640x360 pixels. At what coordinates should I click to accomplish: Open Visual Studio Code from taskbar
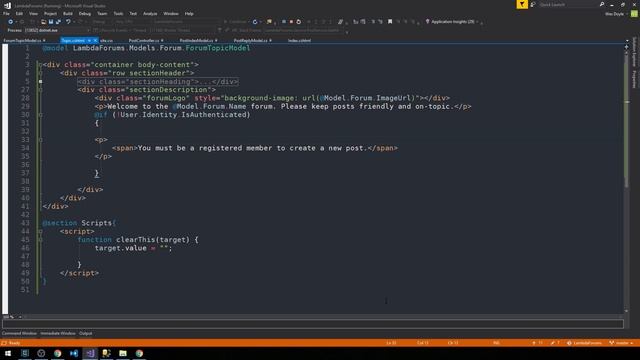click(x=74, y=353)
